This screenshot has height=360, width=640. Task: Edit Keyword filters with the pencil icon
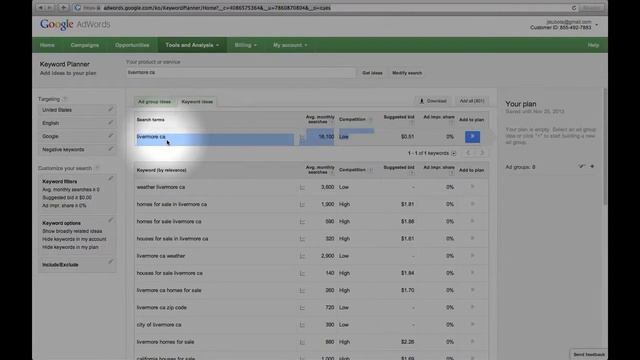111,178
